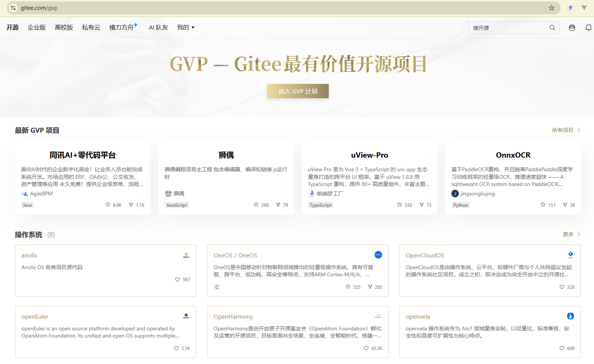The image size is (594, 364).
Task: Expand 更多 operating systems chevron
Action: tap(578, 234)
